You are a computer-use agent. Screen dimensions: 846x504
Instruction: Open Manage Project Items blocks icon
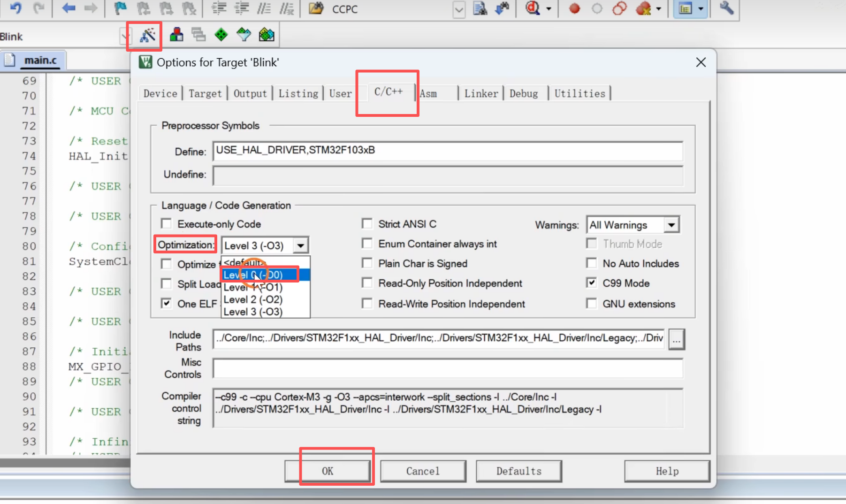(176, 35)
